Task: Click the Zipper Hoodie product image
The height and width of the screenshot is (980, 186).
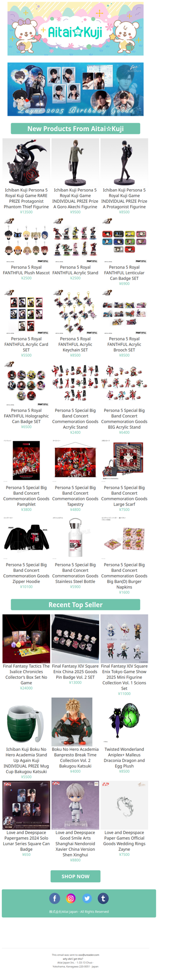Action: (x=26, y=537)
